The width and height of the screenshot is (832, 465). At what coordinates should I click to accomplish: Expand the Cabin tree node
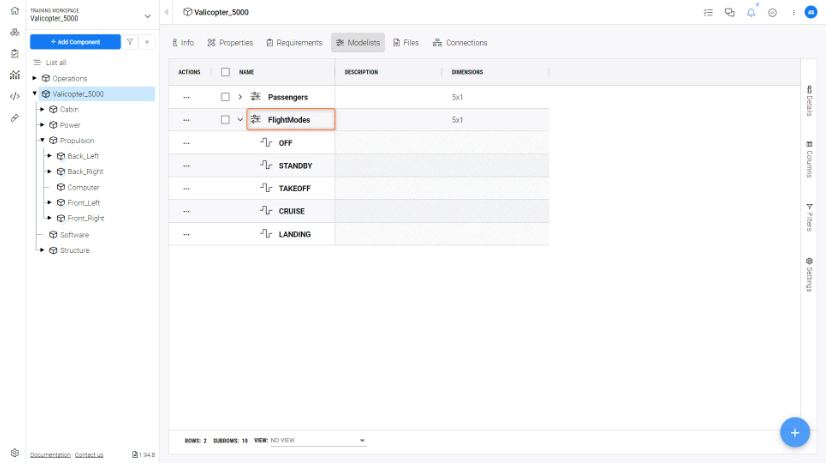(x=42, y=110)
